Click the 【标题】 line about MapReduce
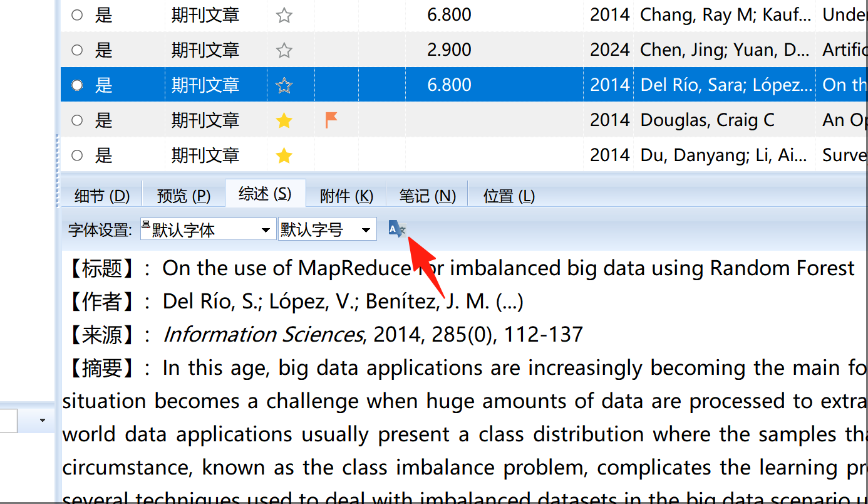 pyautogui.click(x=459, y=268)
